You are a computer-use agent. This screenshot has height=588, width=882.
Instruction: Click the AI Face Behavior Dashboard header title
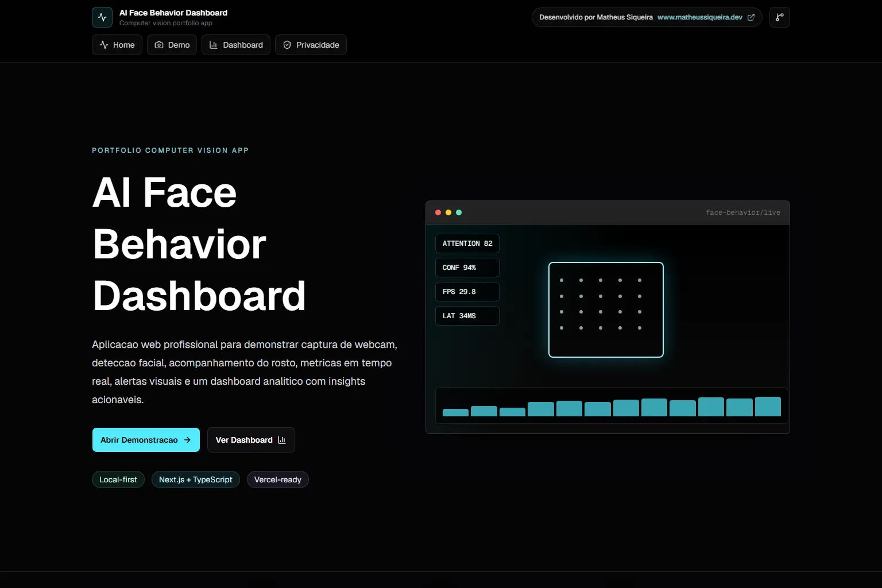coord(173,13)
